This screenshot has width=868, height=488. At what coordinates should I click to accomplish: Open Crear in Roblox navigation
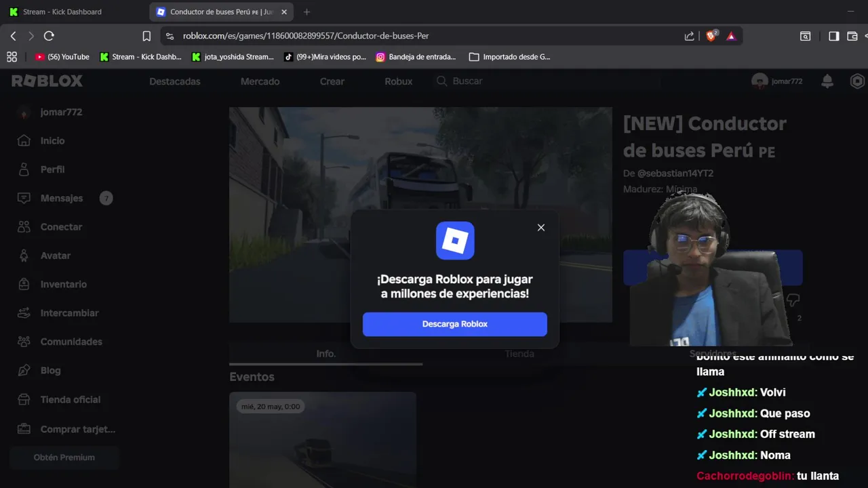pos(332,81)
